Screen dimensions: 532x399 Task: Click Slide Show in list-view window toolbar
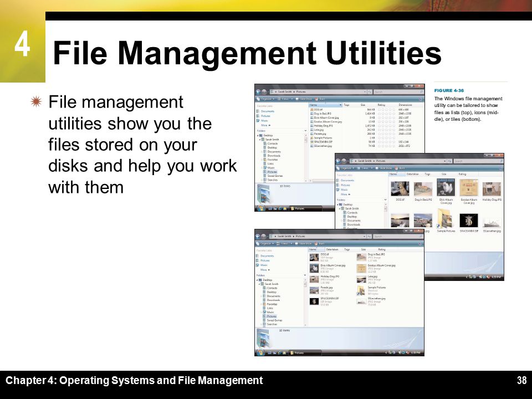304,99
